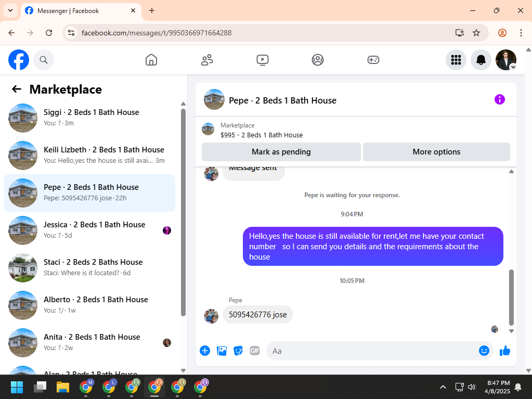This screenshot has height=399, width=532.
Task: Open Chrome three-dot menu
Action: pyautogui.click(x=521, y=33)
